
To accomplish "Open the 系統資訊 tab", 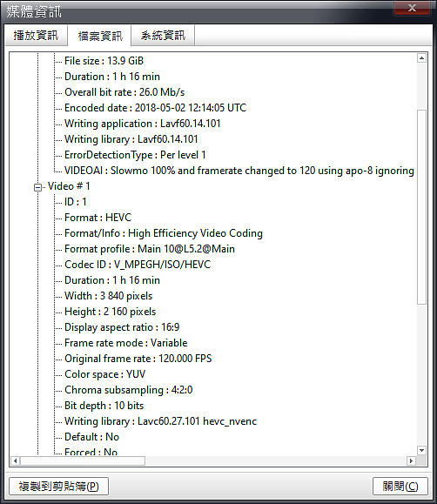I will [x=163, y=36].
